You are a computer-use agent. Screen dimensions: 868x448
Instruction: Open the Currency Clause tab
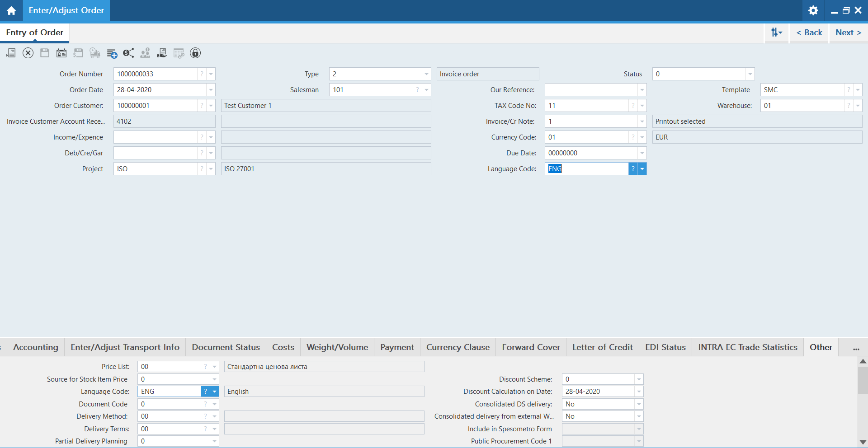click(x=458, y=347)
